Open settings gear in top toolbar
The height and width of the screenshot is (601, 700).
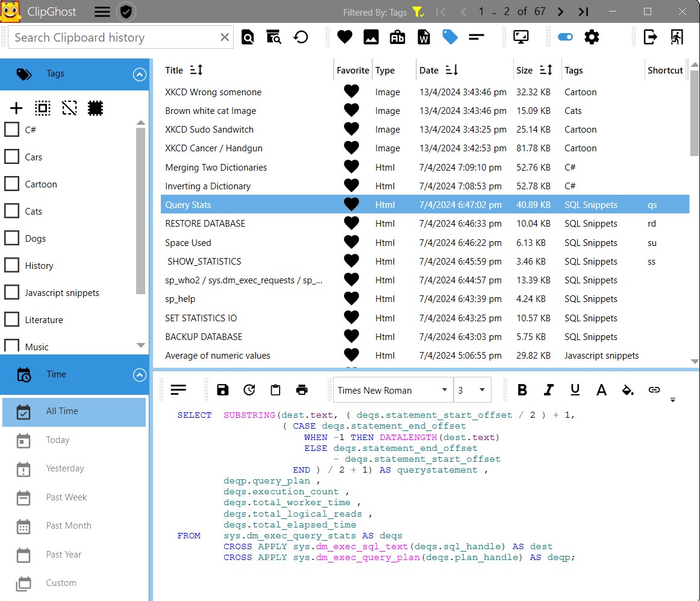point(592,37)
